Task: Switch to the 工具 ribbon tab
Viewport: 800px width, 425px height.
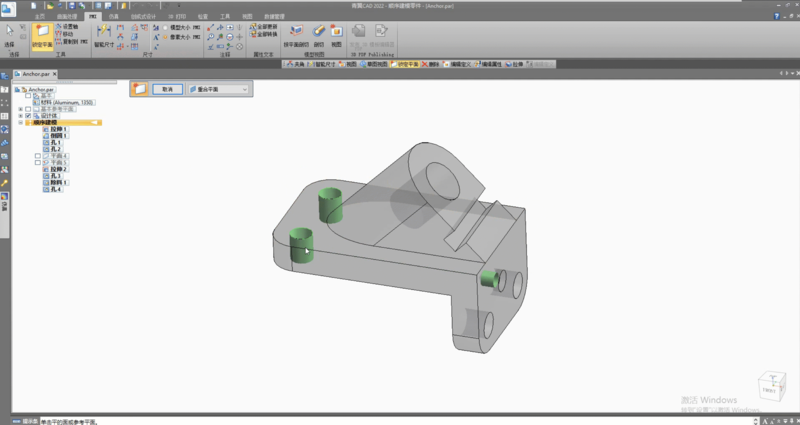Action: pyautogui.click(x=227, y=17)
